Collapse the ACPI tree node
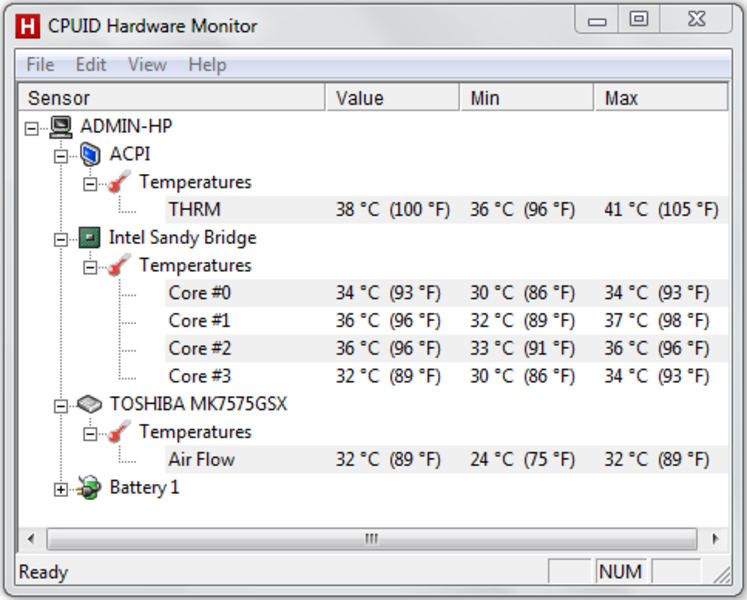 61,156
